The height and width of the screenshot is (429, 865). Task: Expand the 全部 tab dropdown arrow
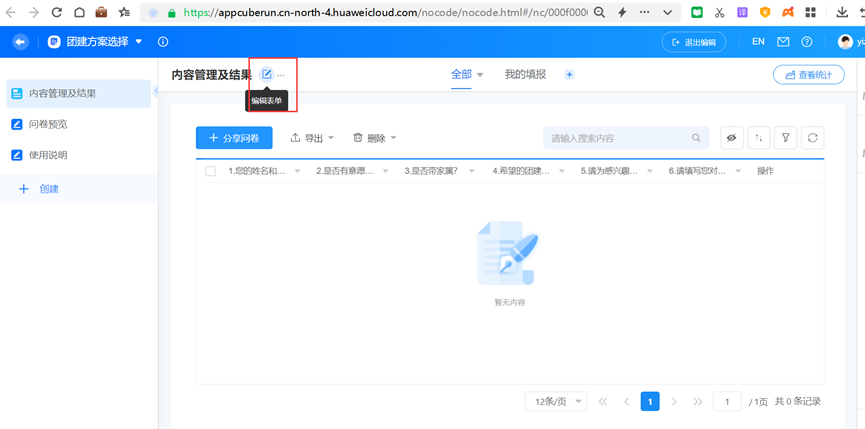pos(480,75)
